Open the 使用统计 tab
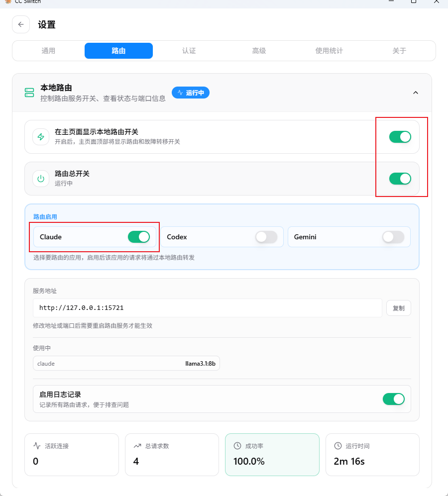448x496 pixels. (x=329, y=51)
